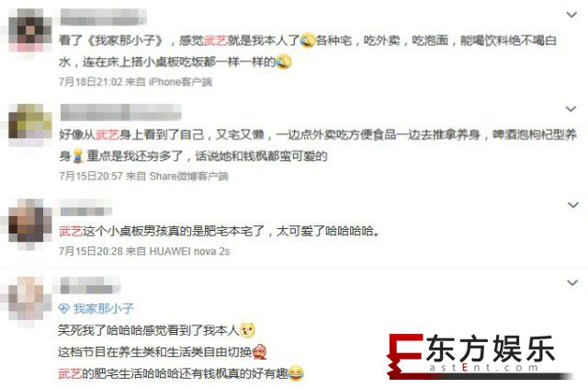Click the 7月18日21:02 timestamp

click(x=91, y=82)
